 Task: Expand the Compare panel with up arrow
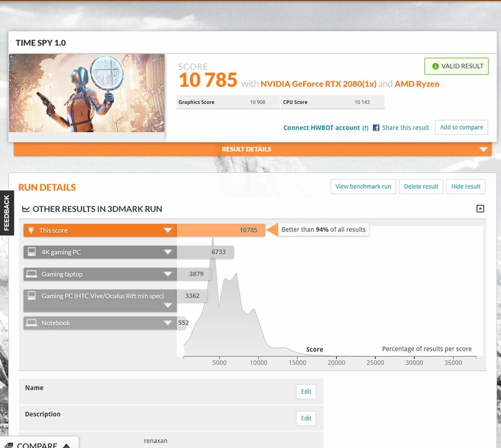pos(66,446)
